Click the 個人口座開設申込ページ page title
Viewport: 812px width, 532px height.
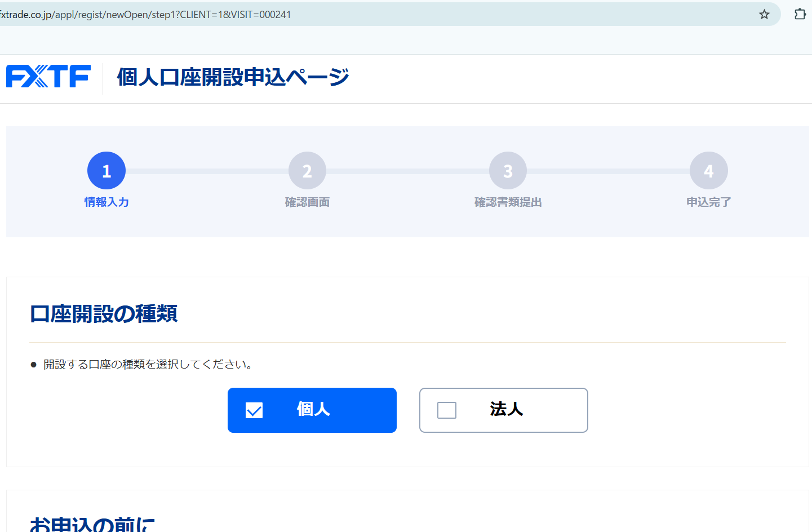[232, 77]
